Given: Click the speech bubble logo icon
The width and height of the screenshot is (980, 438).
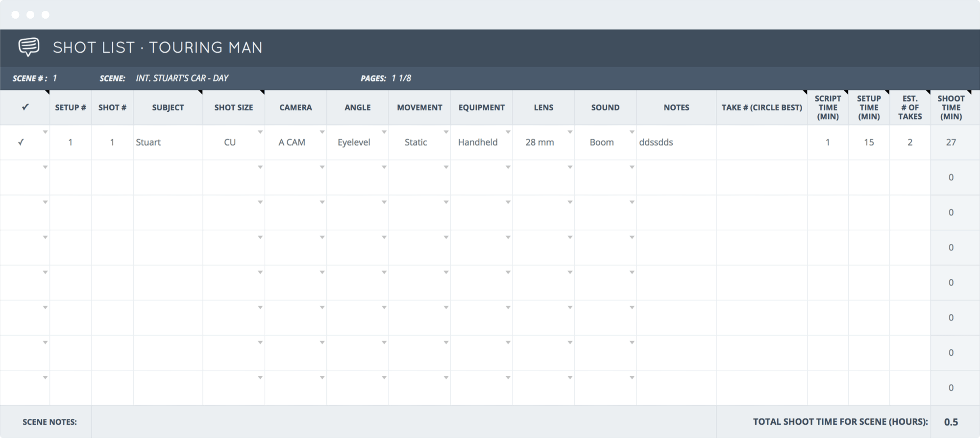Looking at the screenshot, I should coord(29,47).
